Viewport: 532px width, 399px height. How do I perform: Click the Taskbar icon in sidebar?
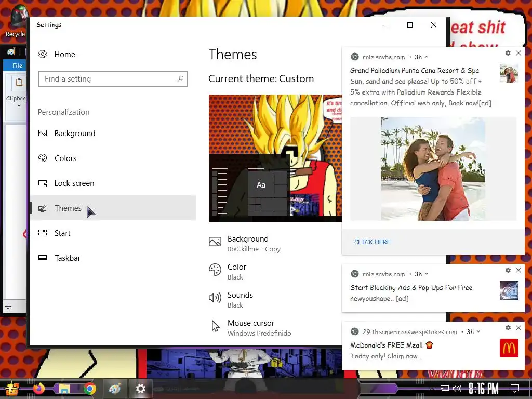43,258
